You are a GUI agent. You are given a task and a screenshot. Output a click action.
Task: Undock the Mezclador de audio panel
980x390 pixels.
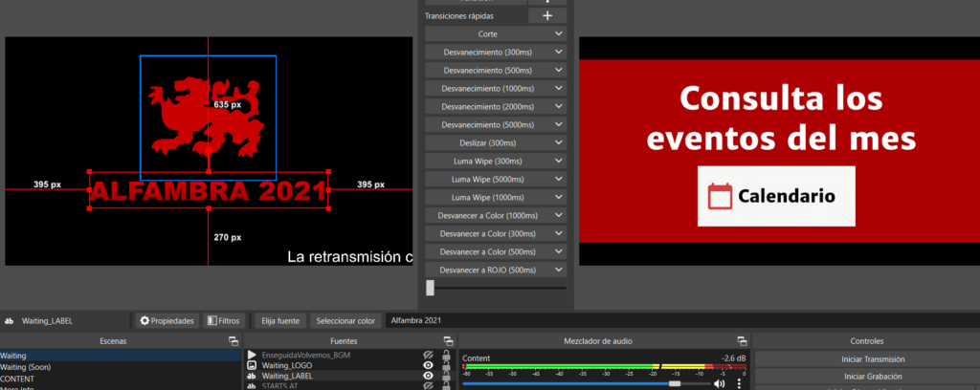pos(741,341)
